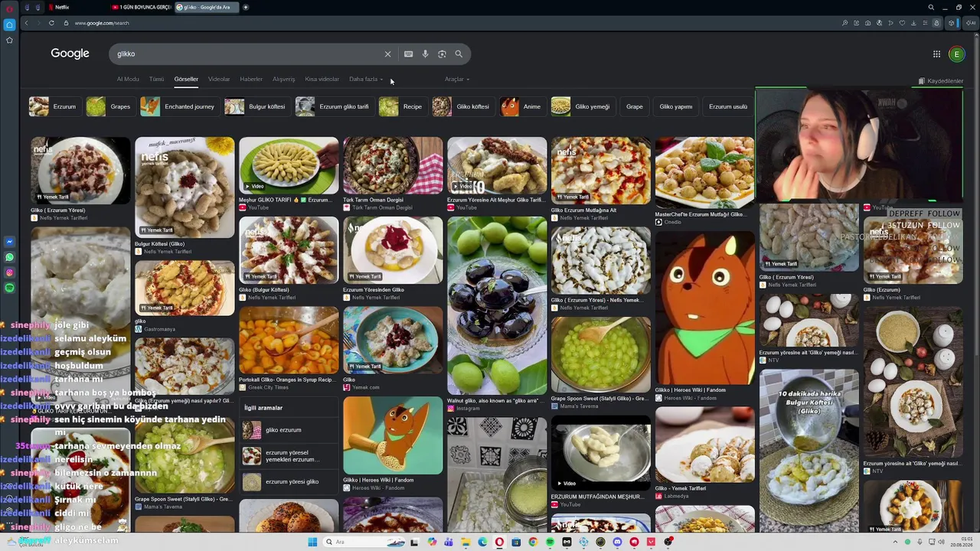Open Google Chrome from the taskbar
Image resolution: width=980 pixels, height=551 pixels.
(x=533, y=542)
